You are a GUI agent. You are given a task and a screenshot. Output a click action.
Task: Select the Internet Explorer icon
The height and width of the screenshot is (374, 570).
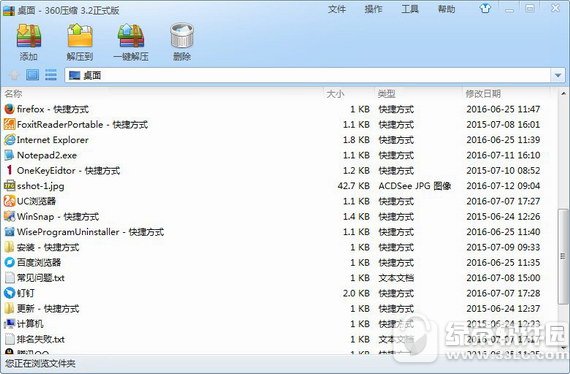pyautogui.click(x=9, y=140)
